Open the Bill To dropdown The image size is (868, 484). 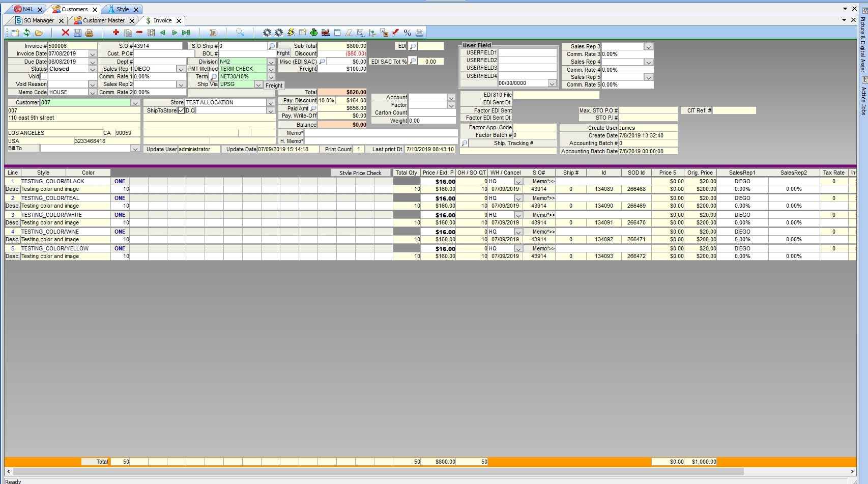pyautogui.click(x=135, y=149)
